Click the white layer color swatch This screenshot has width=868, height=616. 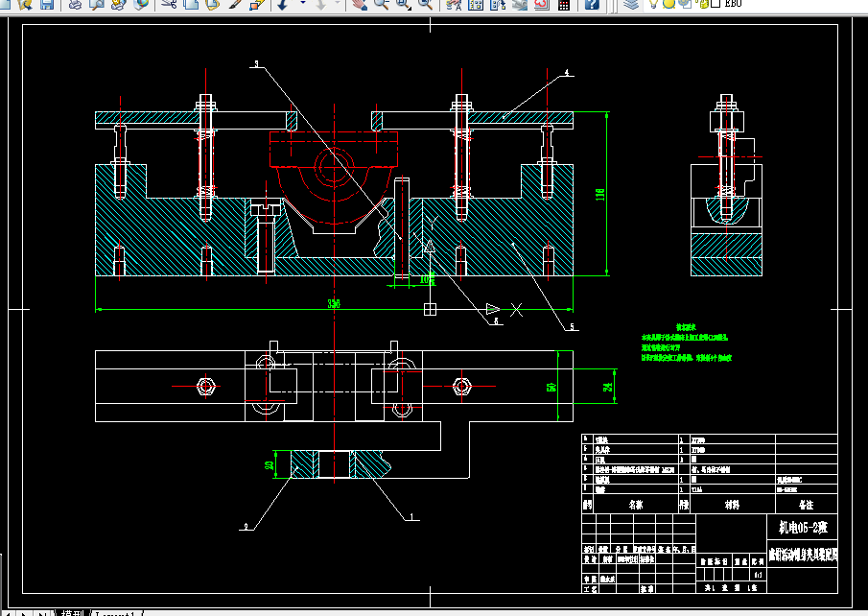(x=716, y=4)
